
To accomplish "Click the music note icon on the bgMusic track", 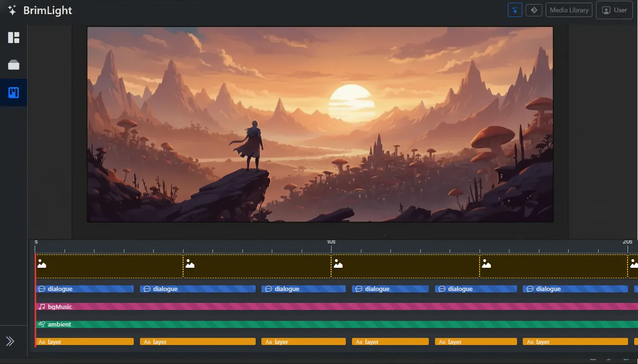I will pyautogui.click(x=41, y=306).
